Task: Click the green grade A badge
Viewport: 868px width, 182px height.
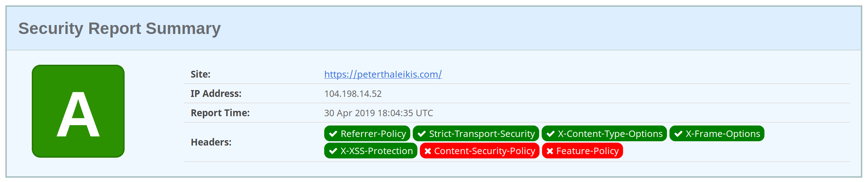Action: point(78,111)
